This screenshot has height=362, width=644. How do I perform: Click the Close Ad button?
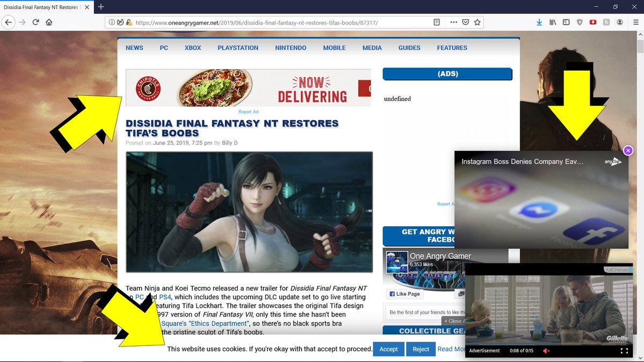click(x=453, y=321)
